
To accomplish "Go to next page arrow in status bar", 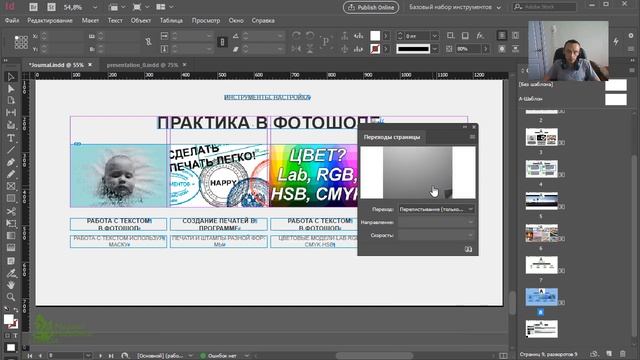I will click(x=100, y=356).
